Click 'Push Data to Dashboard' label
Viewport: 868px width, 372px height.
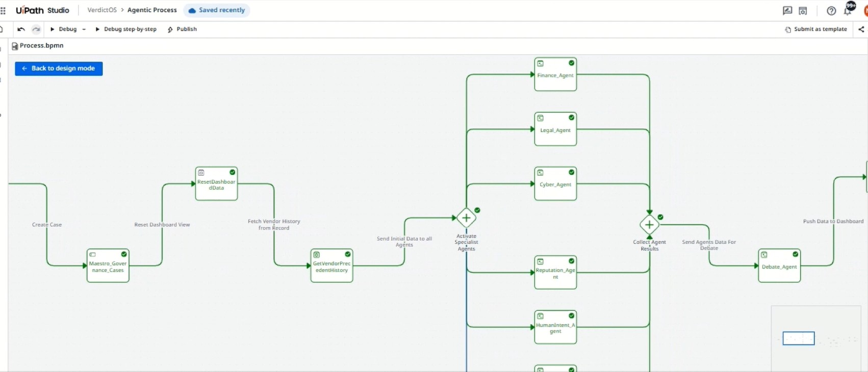pos(833,221)
